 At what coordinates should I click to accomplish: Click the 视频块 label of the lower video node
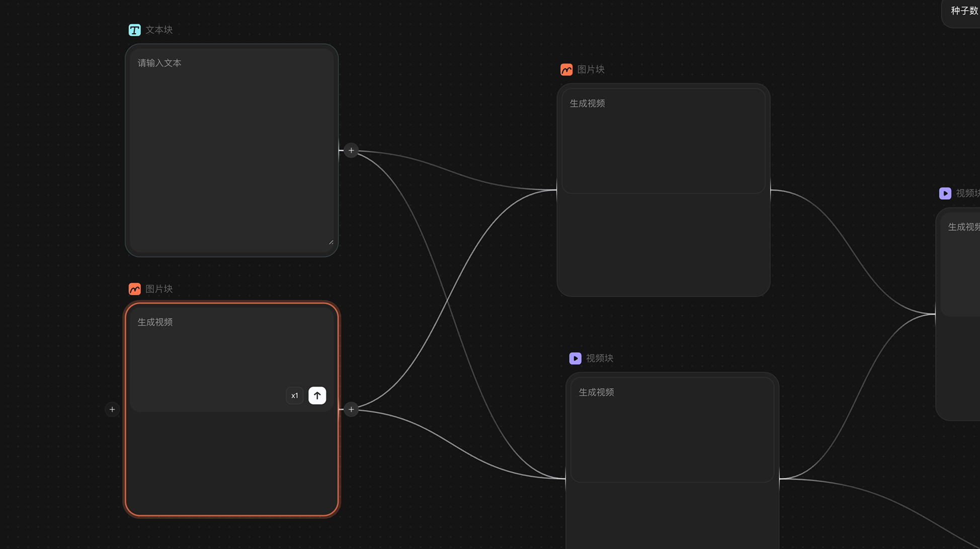pyautogui.click(x=600, y=358)
